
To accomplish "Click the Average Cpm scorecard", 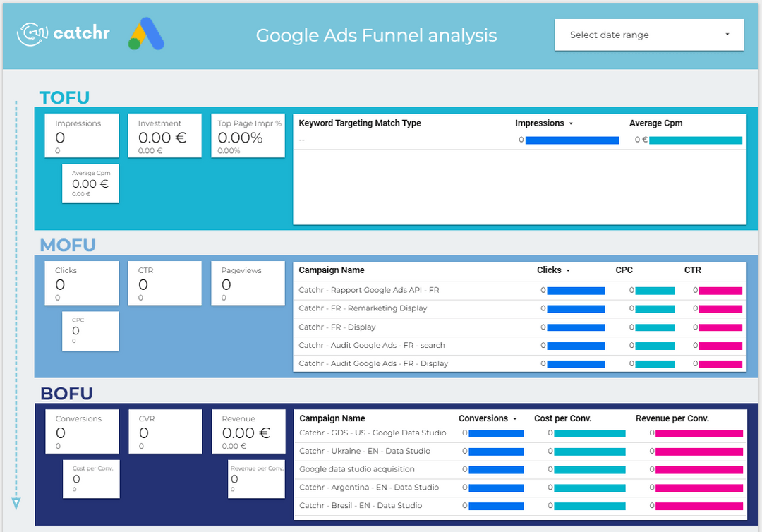I will pyautogui.click(x=90, y=183).
